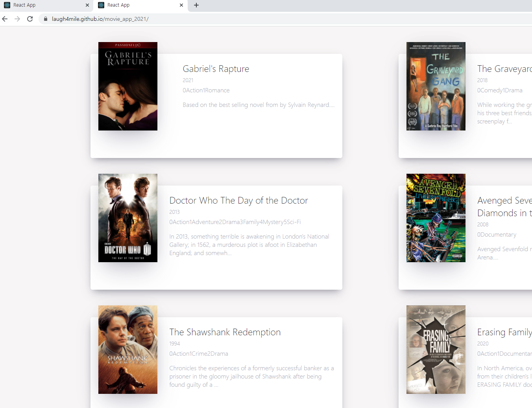Click the Gabriel's Rapture summary text
The height and width of the screenshot is (408, 532).
click(259, 105)
